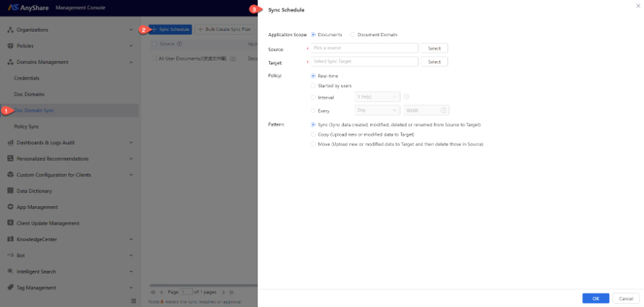Click the Pick a source field
Viewport: 644px width, 307px height.
pyautogui.click(x=364, y=48)
